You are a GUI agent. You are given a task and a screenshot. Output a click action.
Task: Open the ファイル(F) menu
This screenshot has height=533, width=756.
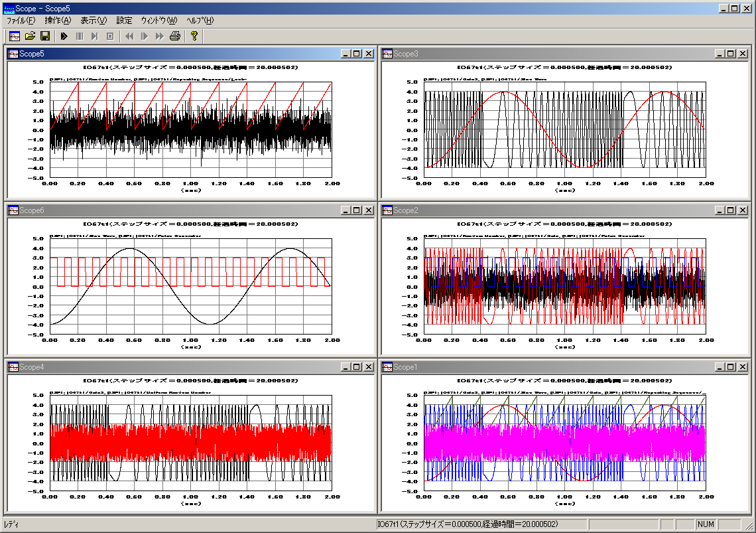[21, 21]
